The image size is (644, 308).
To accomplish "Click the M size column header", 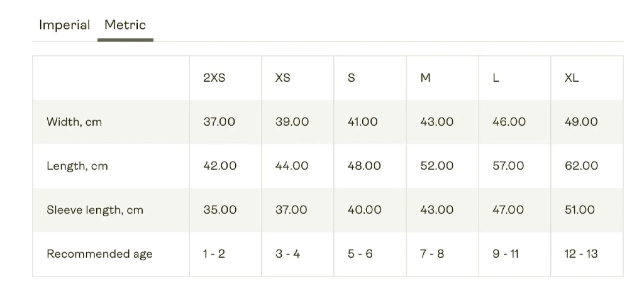I will pyautogui.click(x=425, y=78).
